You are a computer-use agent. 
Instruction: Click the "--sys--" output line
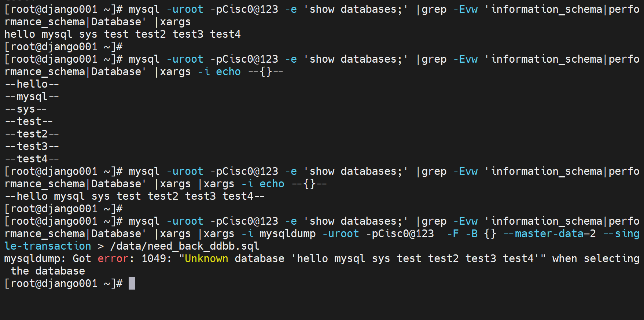coord(26,109)
